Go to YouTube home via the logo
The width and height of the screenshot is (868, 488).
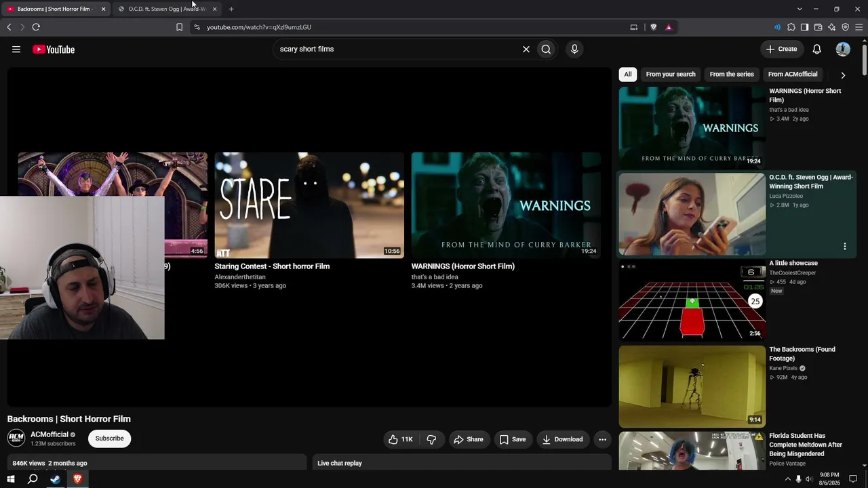pos(54,49)
